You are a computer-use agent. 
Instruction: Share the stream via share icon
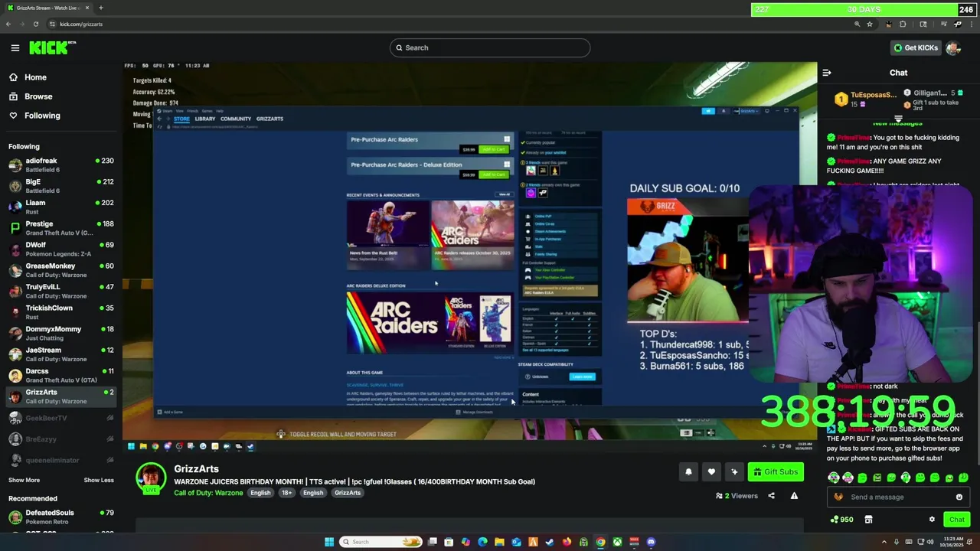[771, 496]
